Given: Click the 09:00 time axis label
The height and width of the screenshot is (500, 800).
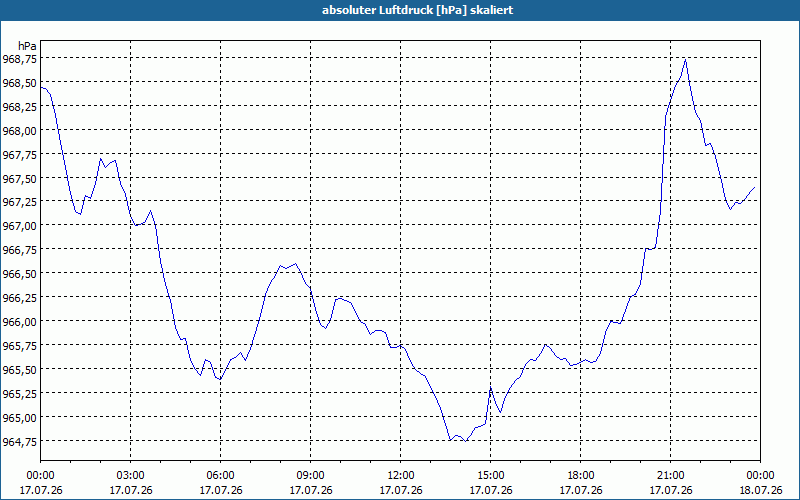Looking at the screenshot, I should pos(311,476).
